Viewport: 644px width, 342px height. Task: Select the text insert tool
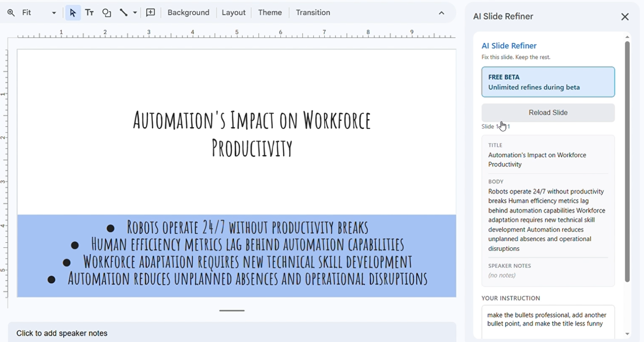pyautogui.click(x=89, y=13)
